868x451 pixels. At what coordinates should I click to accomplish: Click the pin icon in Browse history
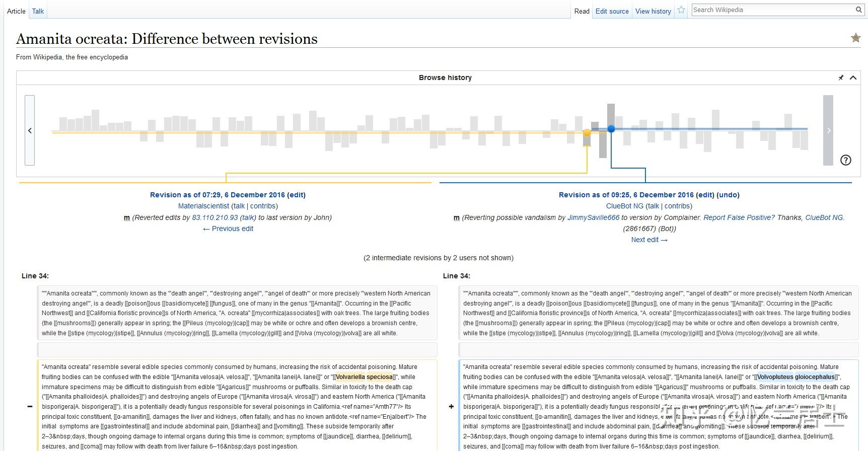pyautogui.click(x=841, y=78)
